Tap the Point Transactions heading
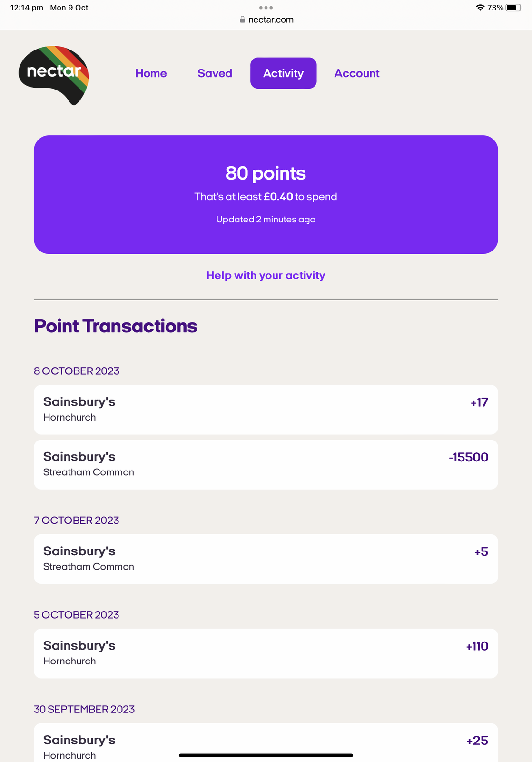Screen dimensions: 532x762 click(x=116, y=326)
